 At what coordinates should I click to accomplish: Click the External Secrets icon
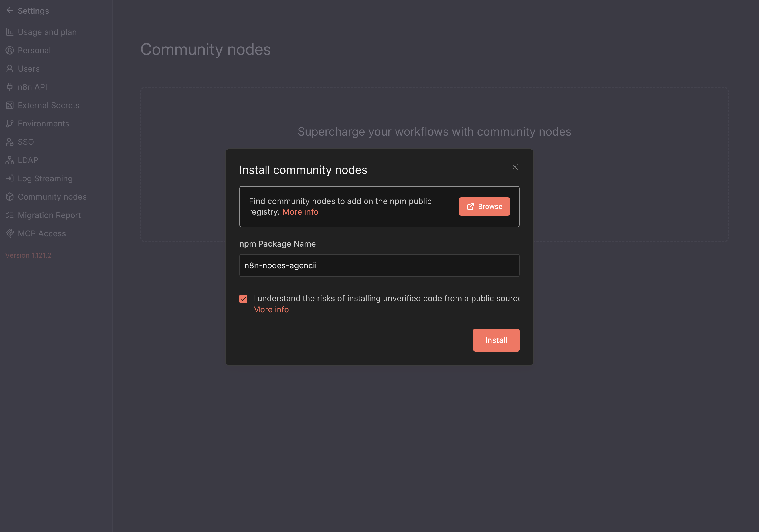tap(9, 105)
